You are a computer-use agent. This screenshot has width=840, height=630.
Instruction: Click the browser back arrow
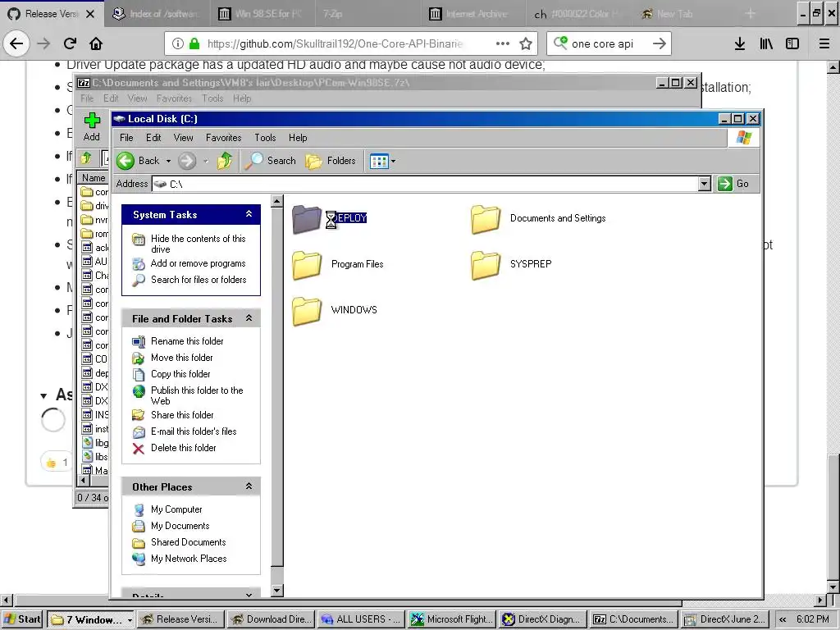(16, 43)
